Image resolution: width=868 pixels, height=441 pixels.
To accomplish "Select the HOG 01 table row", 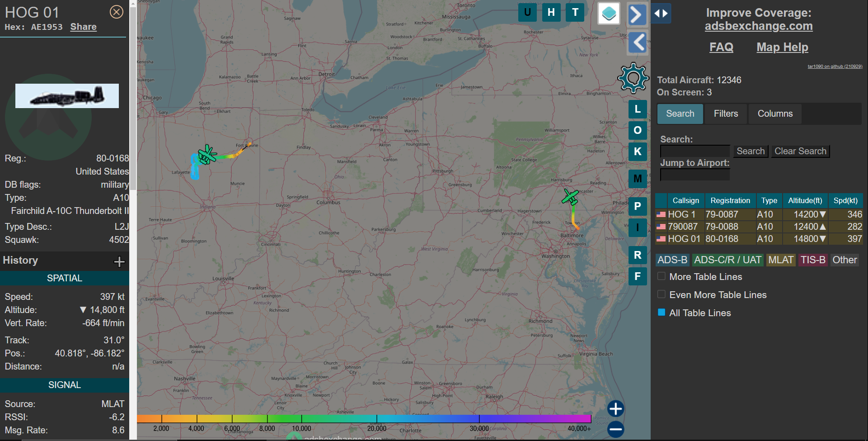I will point(759,239).
